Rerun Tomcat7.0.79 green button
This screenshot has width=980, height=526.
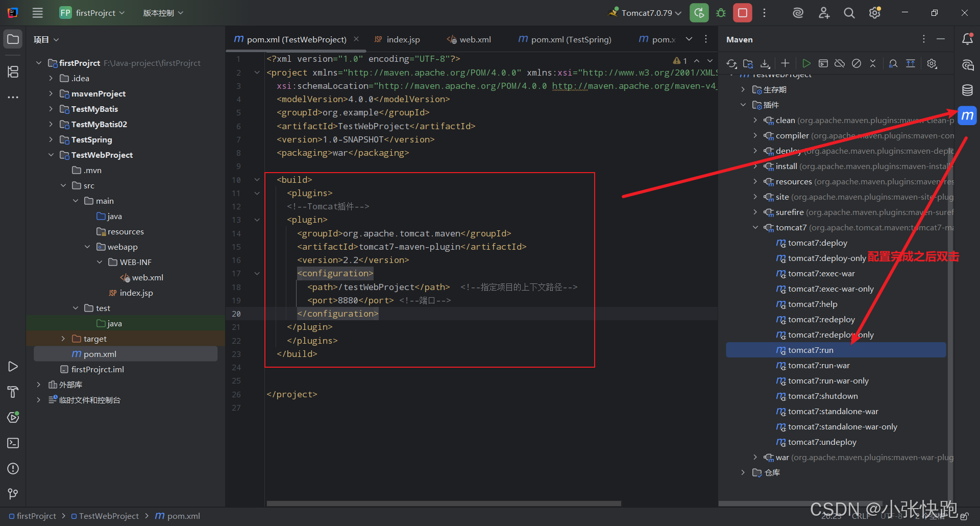[699, 13]
